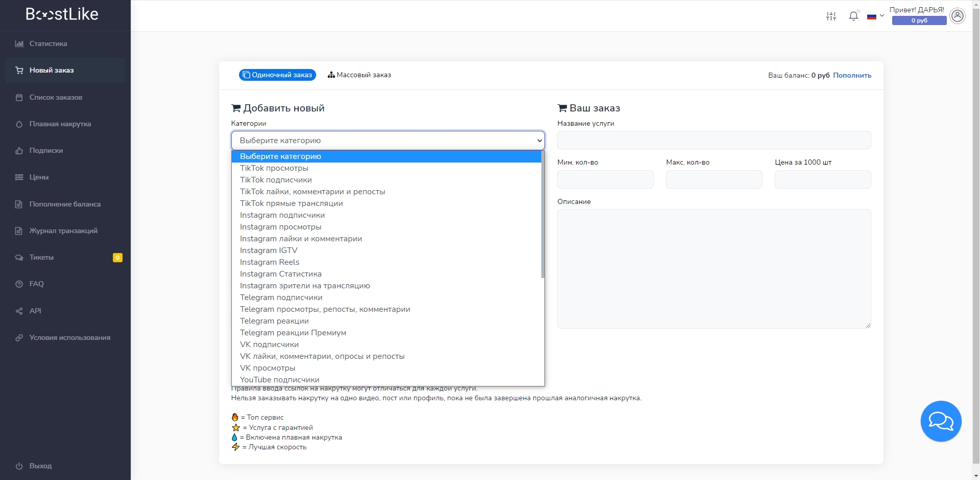Open the settings sliders icon in header
Image resolution: width=980 pixels, height=480 pixels.
point(831,16)
